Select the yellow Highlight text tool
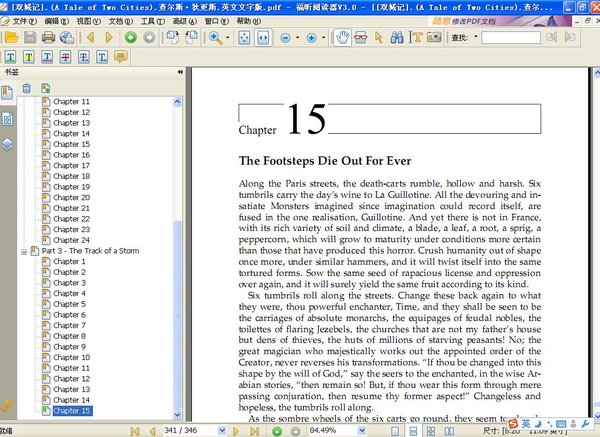Viewport: 600px width, 437px height. tap(29, 57)
